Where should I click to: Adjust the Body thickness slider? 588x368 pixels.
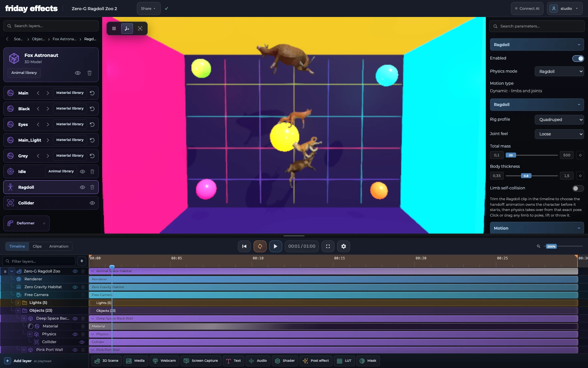pyautogui.click(x=531, y=176)
